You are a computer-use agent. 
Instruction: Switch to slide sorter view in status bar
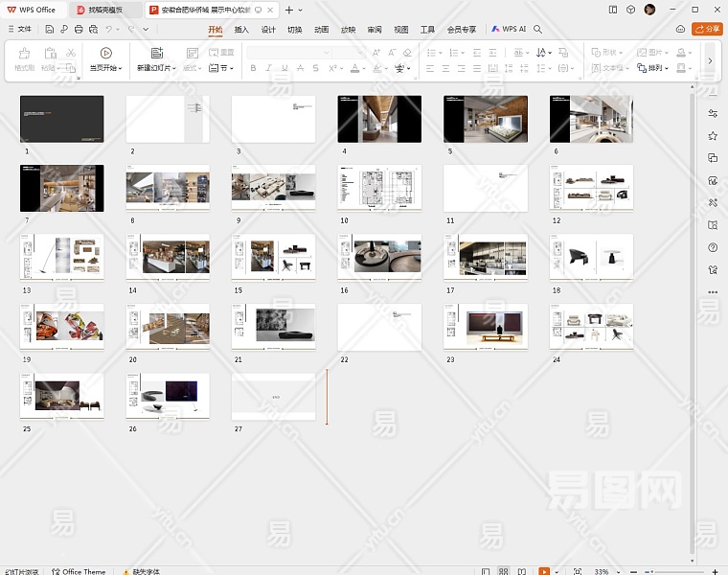(504, 571)
